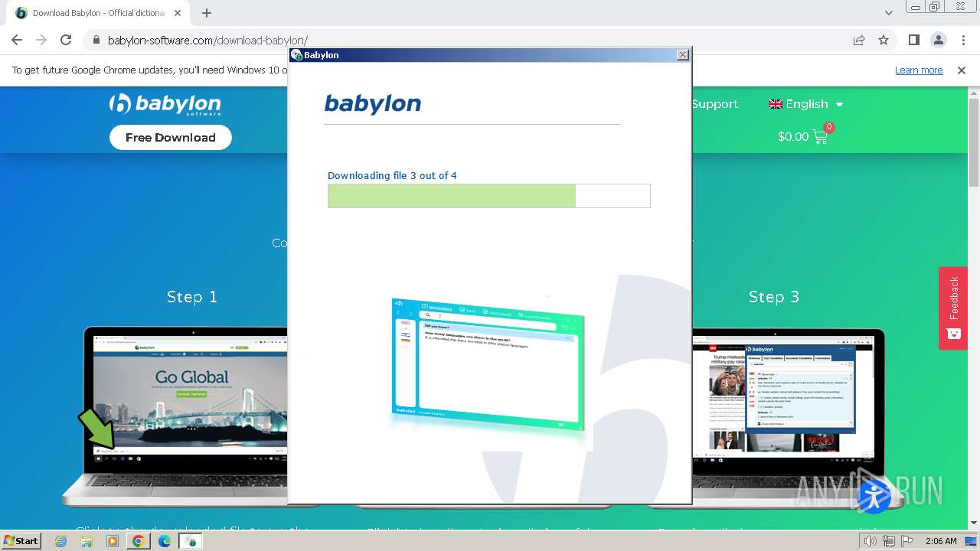Close the Babylon installer dialog
Screen dimensions: 980x551
coord(683,55)
